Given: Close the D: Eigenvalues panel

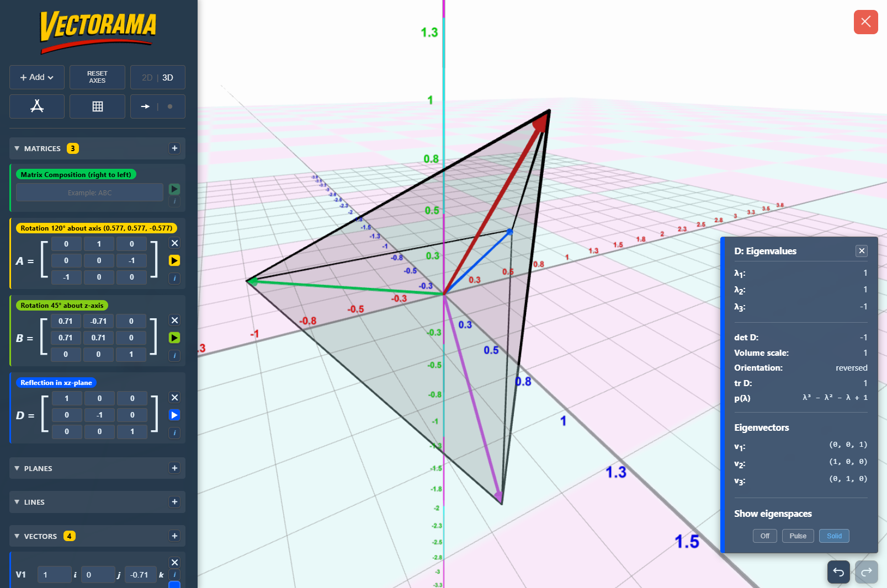Looking at the screenshot, I should (862, 251).
